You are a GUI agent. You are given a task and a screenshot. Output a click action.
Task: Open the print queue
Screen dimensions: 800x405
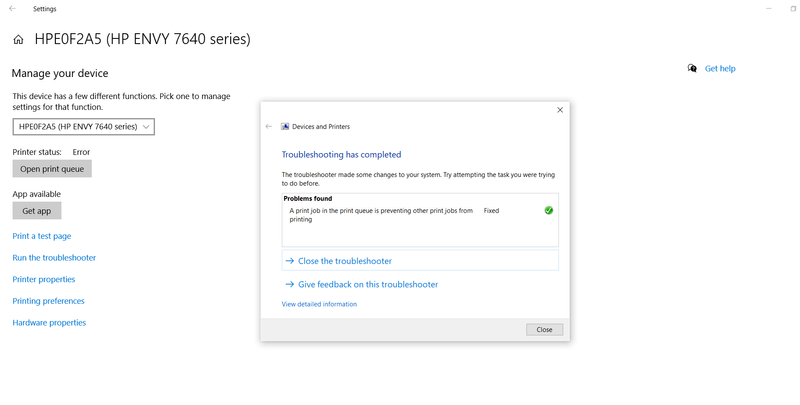(52, 169)
